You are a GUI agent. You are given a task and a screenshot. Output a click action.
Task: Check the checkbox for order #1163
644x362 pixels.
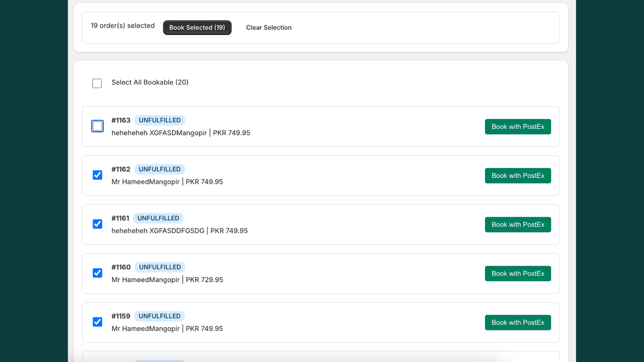tap(97, 126)
